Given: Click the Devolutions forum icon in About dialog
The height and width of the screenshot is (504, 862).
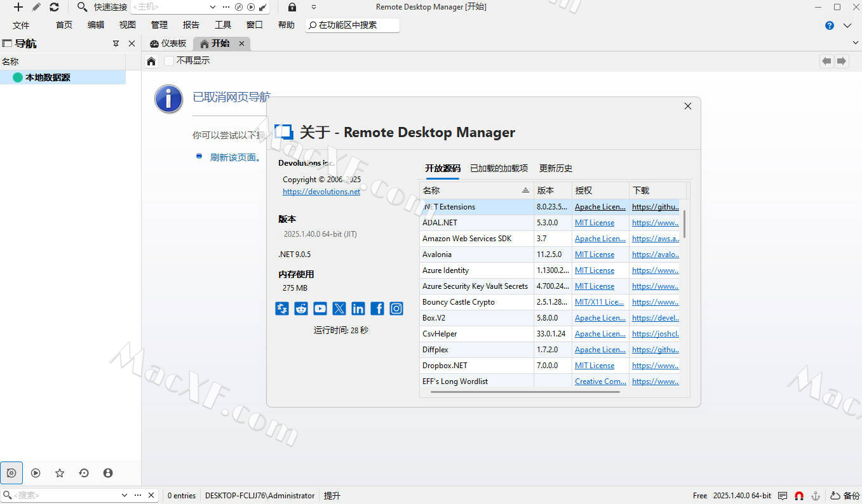Looking at the screenshot, I should pos(282,308).
